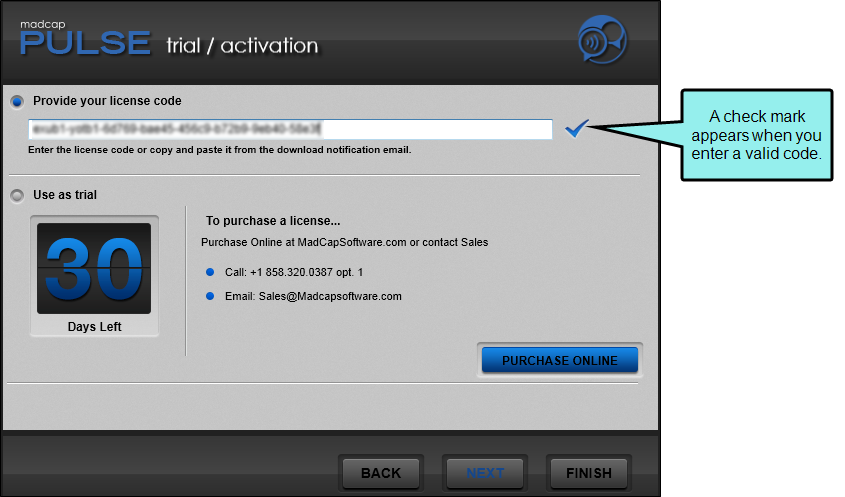Click the 'Provide your license code' label

coord(107,101)
